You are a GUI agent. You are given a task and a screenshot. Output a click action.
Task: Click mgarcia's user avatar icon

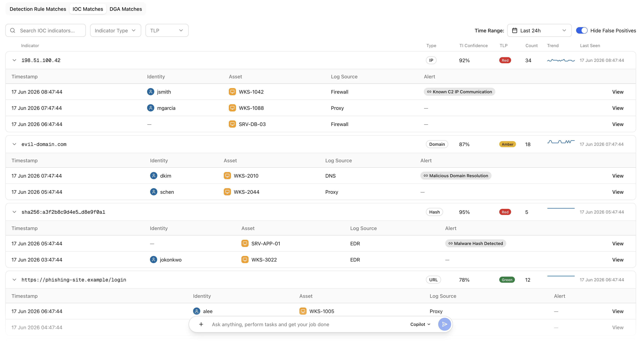(150, 108)
